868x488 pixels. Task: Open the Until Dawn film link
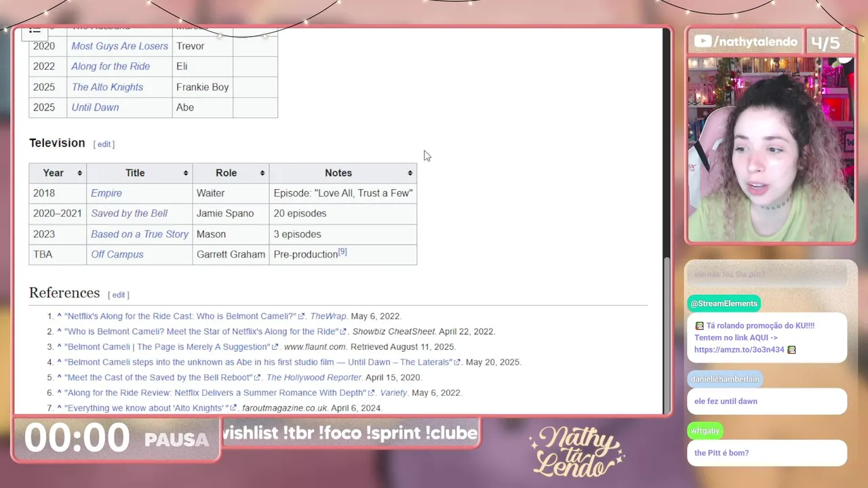pos(95,107)
